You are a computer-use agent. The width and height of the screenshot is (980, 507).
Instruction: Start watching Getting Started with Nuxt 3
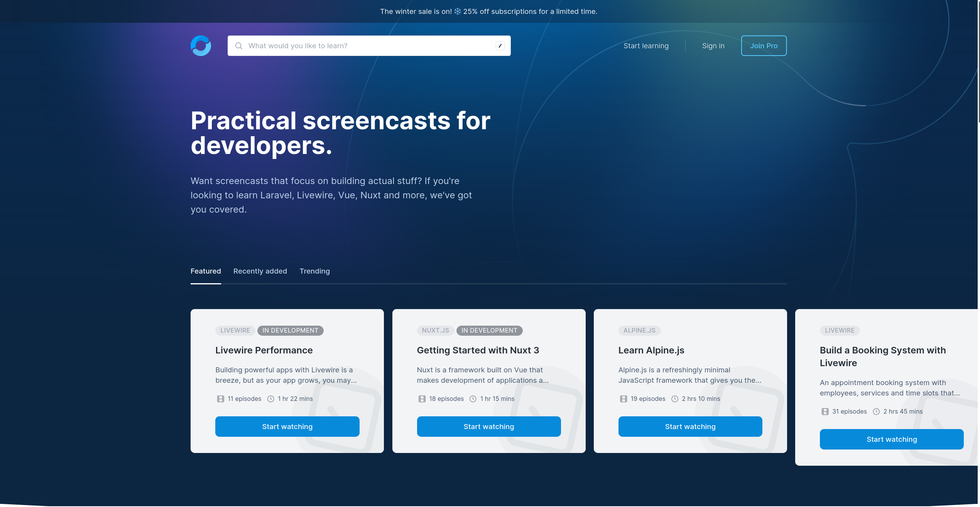(488, 427)
